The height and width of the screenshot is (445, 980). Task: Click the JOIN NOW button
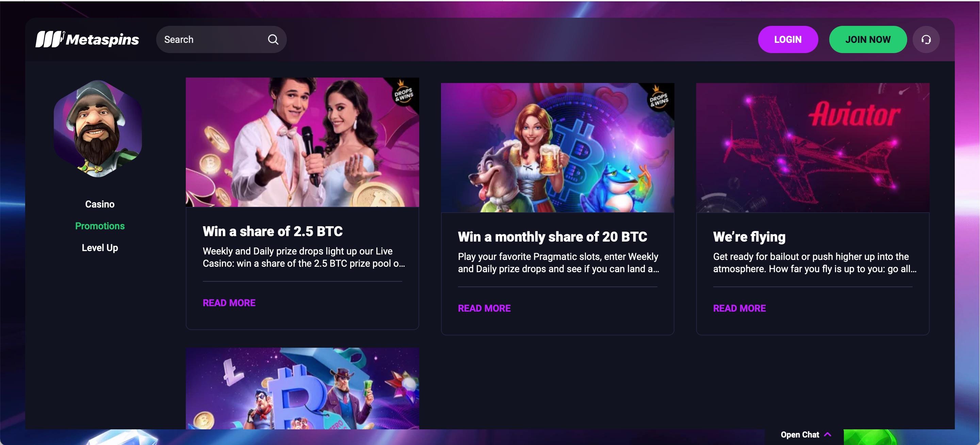point(868,39)
